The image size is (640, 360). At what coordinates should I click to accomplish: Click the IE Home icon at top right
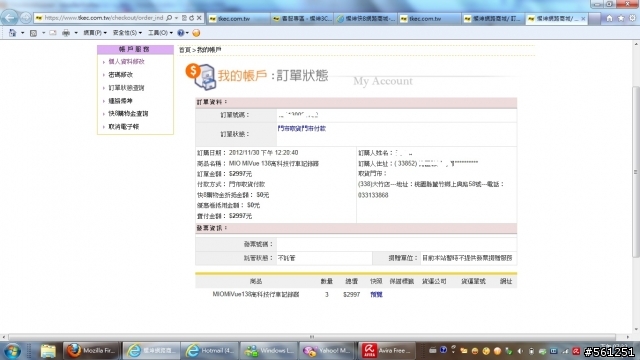(609, 18)
